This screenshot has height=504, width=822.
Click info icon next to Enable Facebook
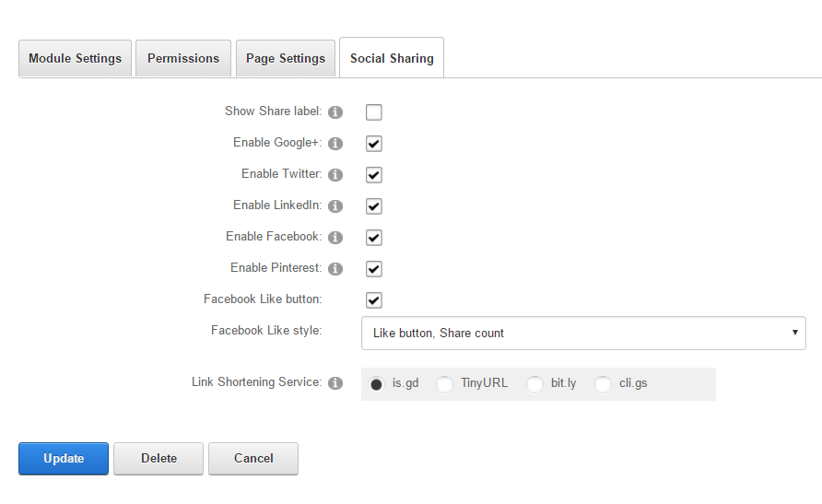click(335, 238)
